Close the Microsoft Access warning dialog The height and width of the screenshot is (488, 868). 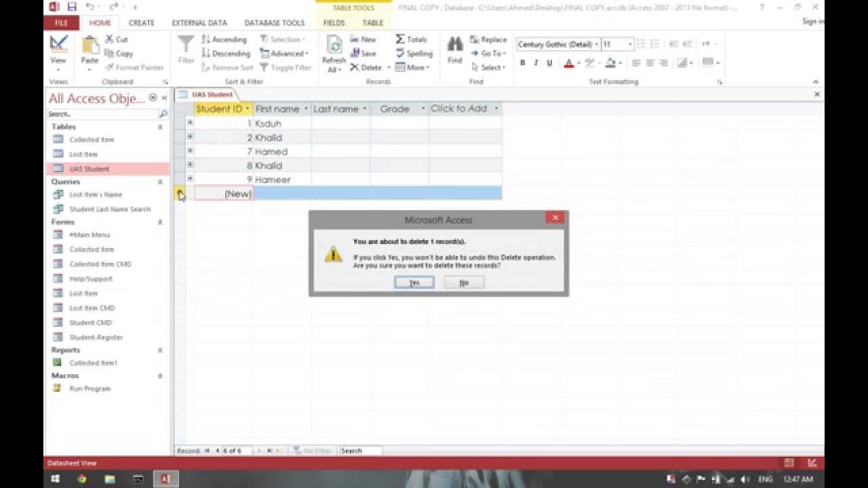555,218
